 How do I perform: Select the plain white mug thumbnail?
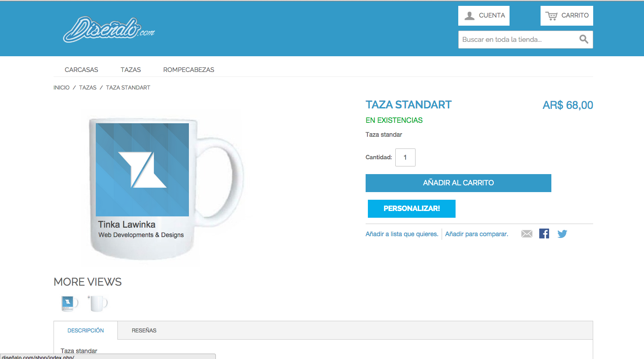(98, 304)
